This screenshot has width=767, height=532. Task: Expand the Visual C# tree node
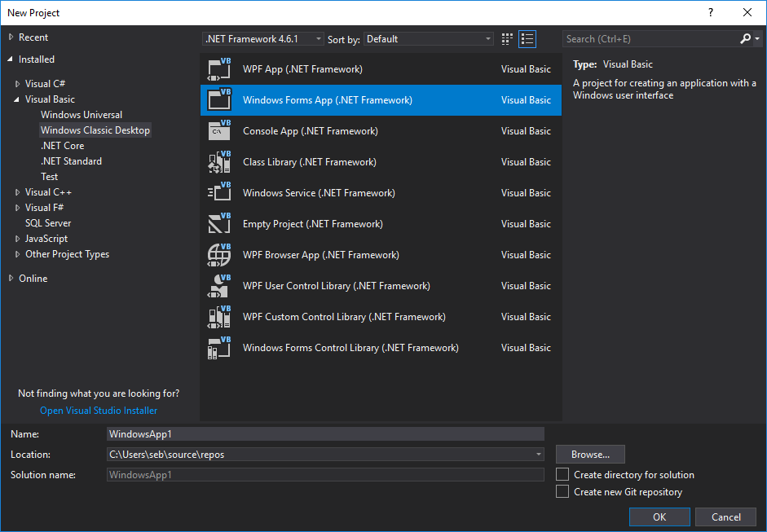tap(18, 84)
